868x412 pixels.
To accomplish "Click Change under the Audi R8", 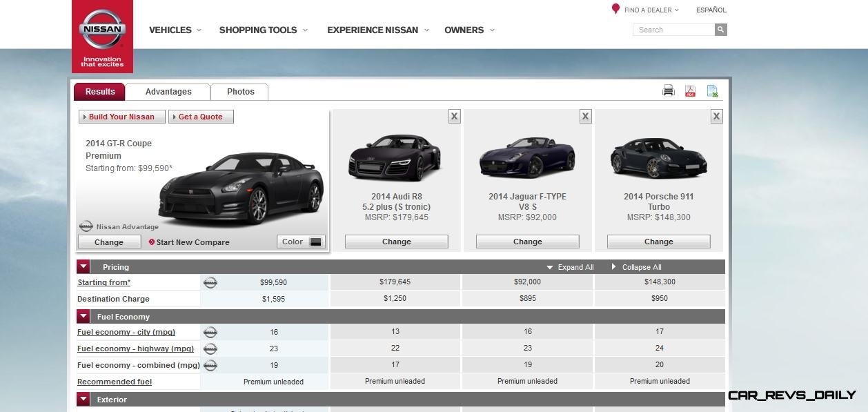I will (x=397, y=242).
